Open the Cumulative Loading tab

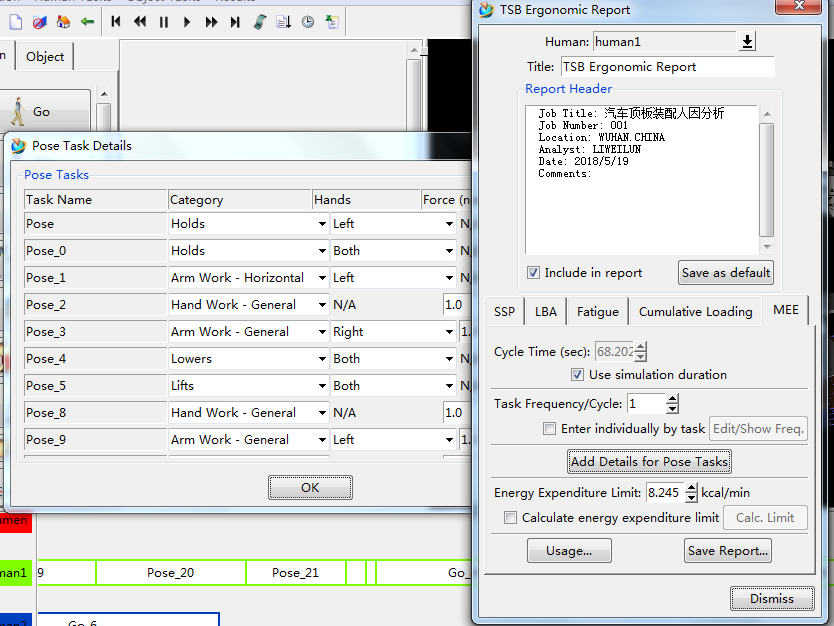coord(695,312)
